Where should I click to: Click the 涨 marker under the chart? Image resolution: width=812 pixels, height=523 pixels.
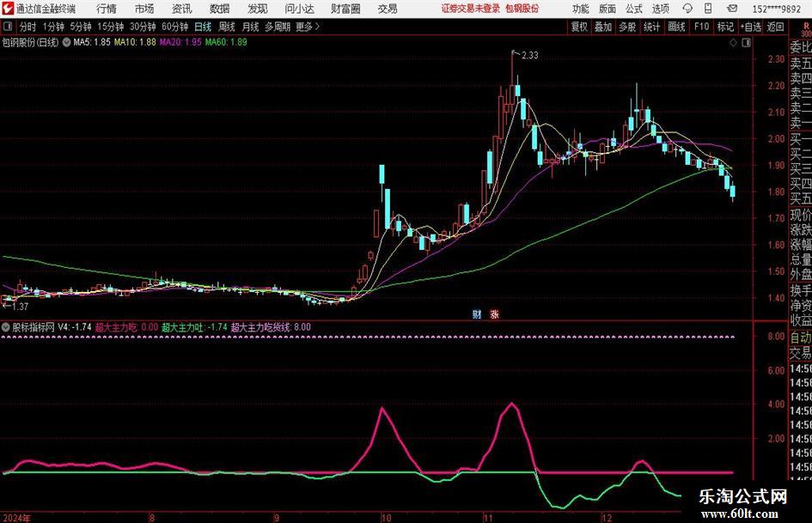click(x=495, y=313)
